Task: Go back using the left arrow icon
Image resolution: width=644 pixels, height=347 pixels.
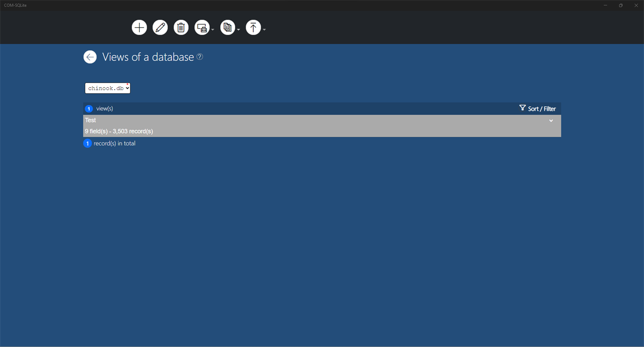Action: tap(90, 57)
